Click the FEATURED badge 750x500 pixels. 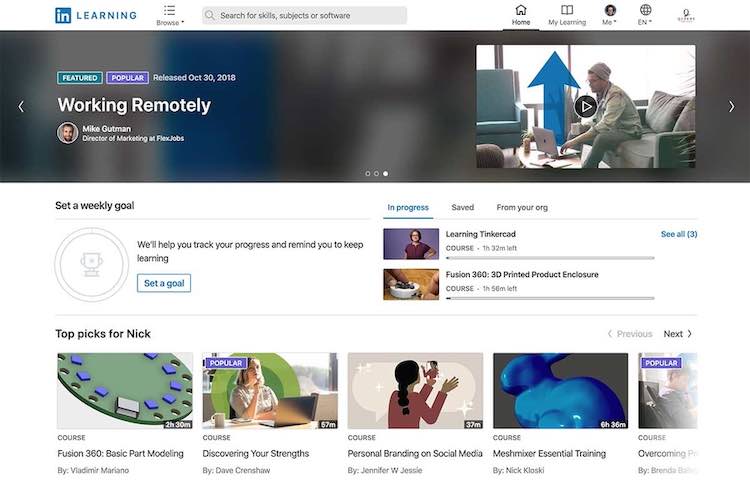[79, 78]
